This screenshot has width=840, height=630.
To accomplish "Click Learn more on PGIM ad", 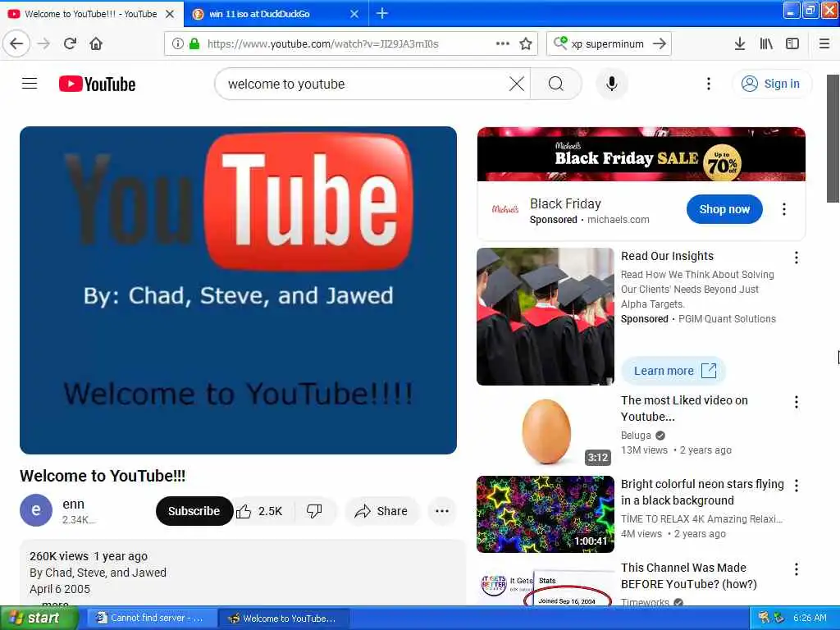I will (x=674, y=371).
